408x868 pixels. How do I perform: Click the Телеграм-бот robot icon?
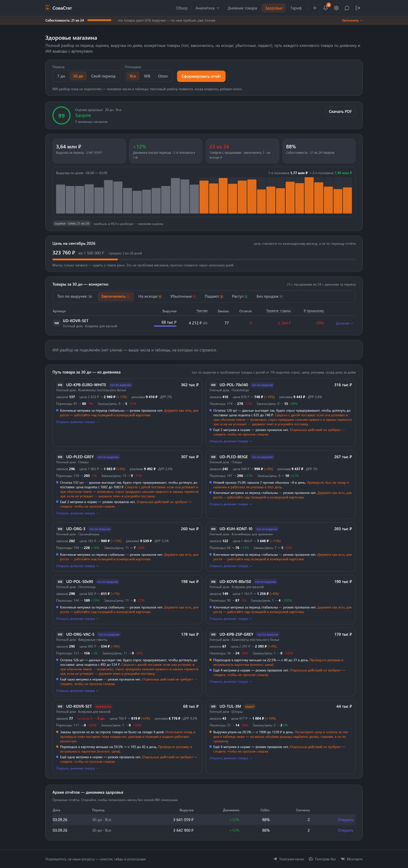(311, 859)
